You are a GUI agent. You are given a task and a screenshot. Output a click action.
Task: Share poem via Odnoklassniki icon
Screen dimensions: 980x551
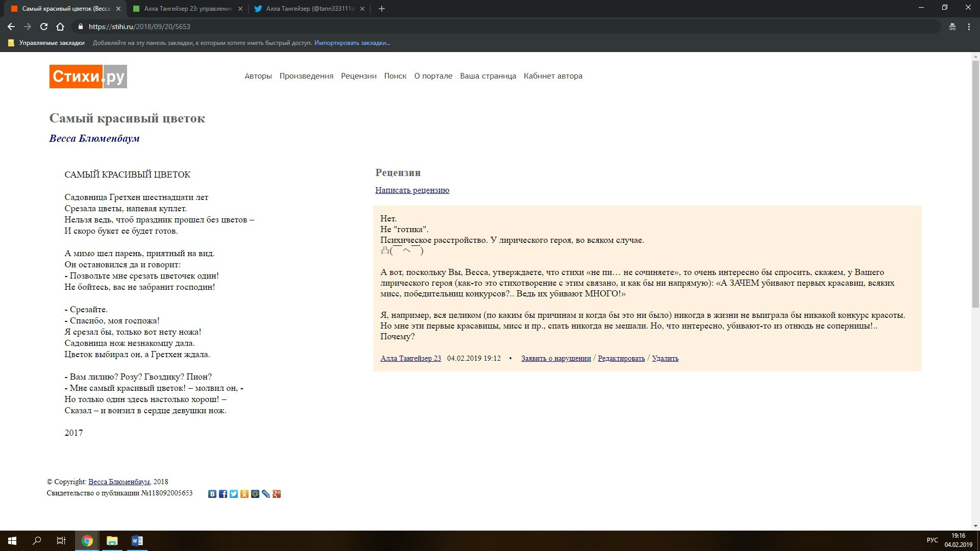click(x=244, y=494)
